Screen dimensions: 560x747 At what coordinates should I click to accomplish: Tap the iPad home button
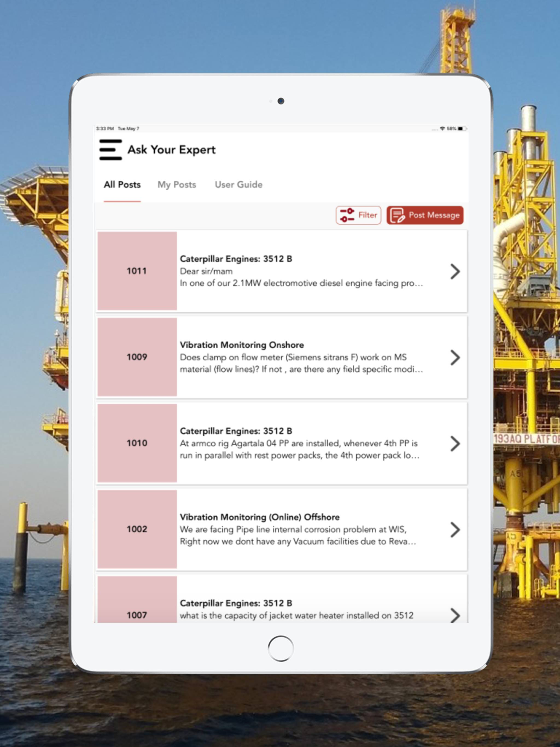pos(281,649)
